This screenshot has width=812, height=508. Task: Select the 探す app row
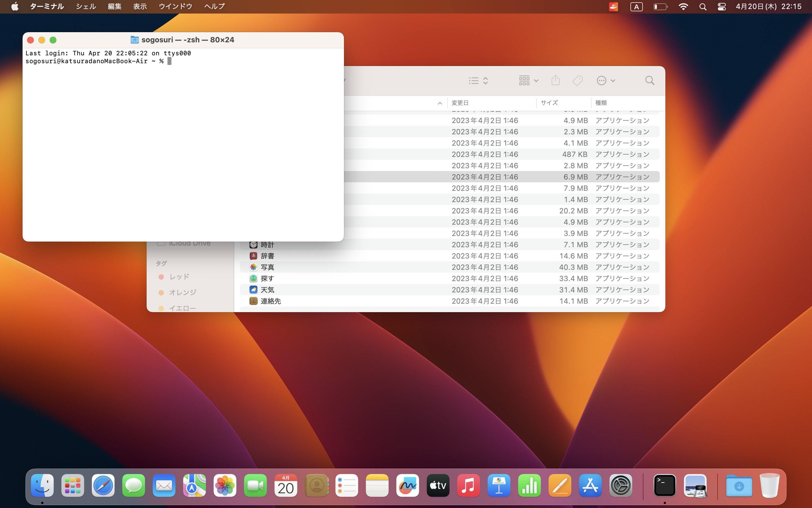click(450, 279)
